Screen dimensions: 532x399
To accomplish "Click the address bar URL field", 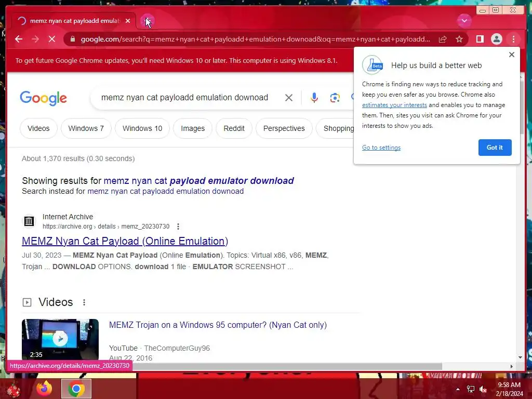I will pyautogui.click(x=255, y=39).
